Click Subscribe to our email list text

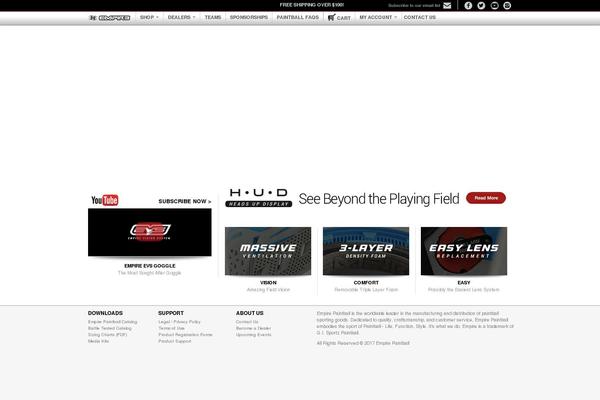point(414,6)
